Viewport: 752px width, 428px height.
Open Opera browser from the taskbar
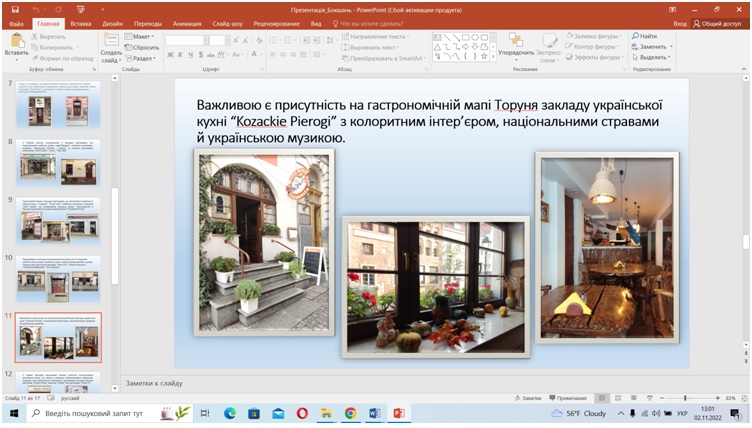point(302,413)
